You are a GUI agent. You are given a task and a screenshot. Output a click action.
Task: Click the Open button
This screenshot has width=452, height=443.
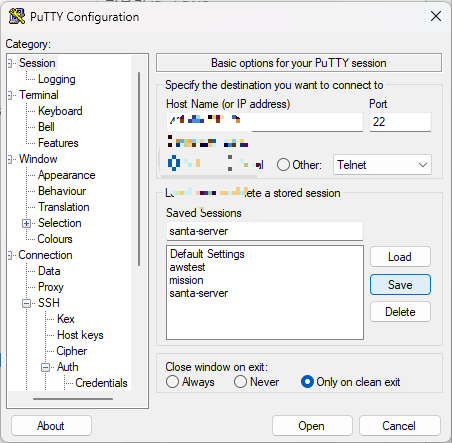point(312,426)
